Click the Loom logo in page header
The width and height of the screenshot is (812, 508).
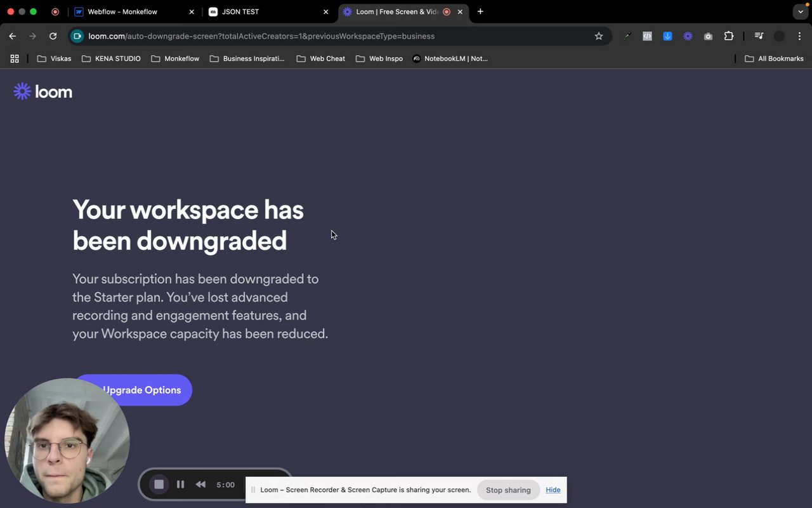coord(43,91)
